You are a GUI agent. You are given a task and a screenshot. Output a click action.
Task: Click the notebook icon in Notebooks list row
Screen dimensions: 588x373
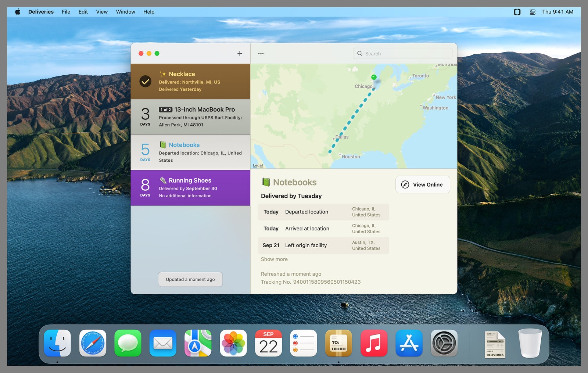coord(163,145)
